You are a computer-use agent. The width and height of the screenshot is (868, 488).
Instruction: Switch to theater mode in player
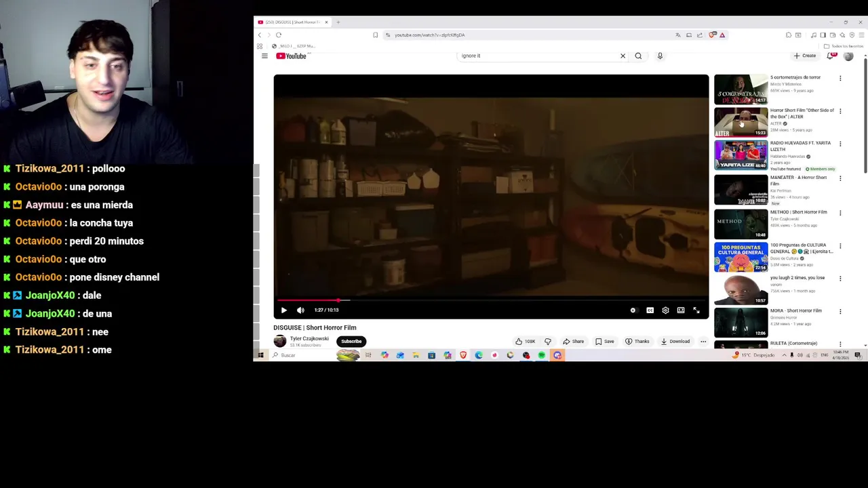click(x=681, y=310)
